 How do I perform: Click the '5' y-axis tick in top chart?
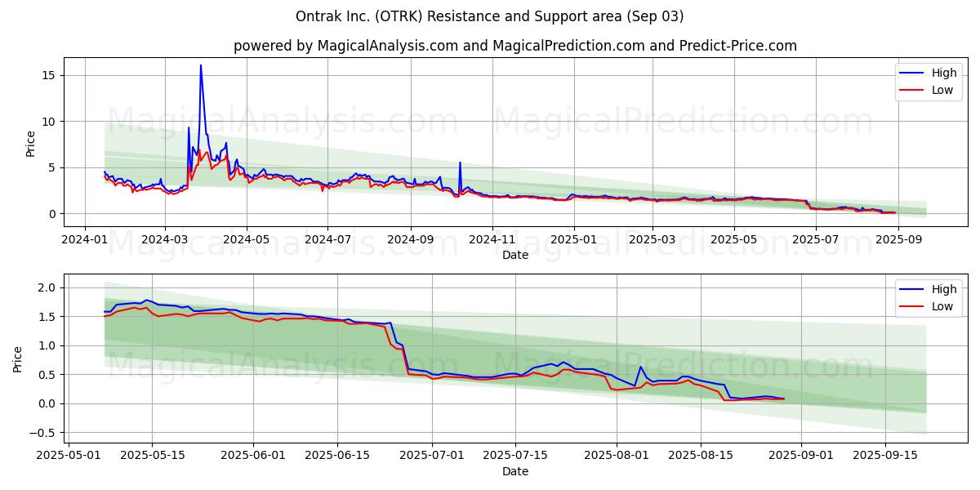pos(52,167)
